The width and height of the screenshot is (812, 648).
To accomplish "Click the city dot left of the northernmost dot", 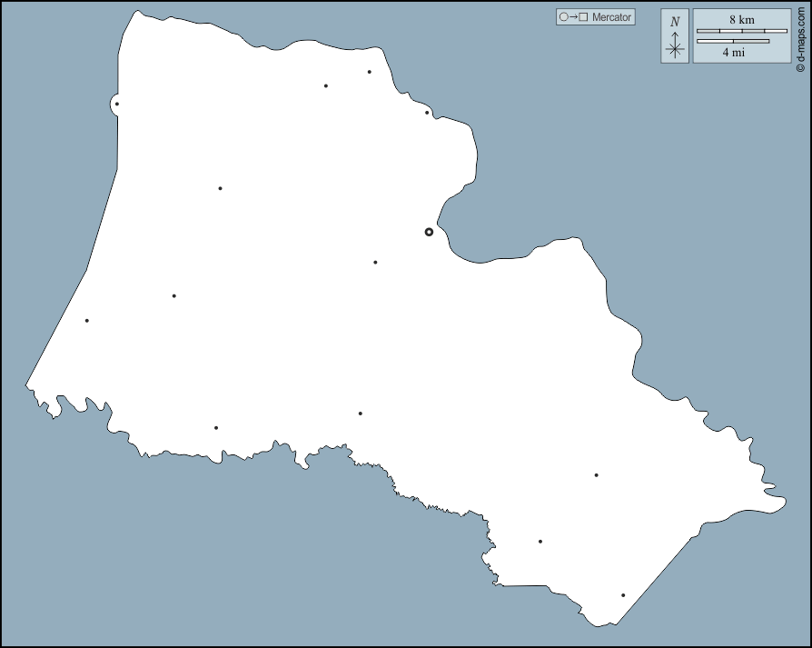I will point(326,86).
